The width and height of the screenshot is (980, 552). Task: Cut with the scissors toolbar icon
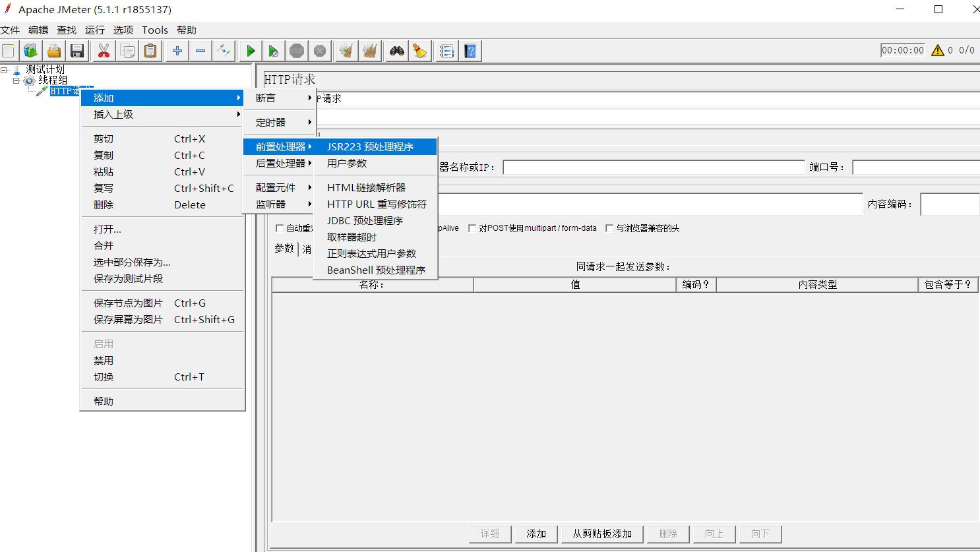click(104, 51)
